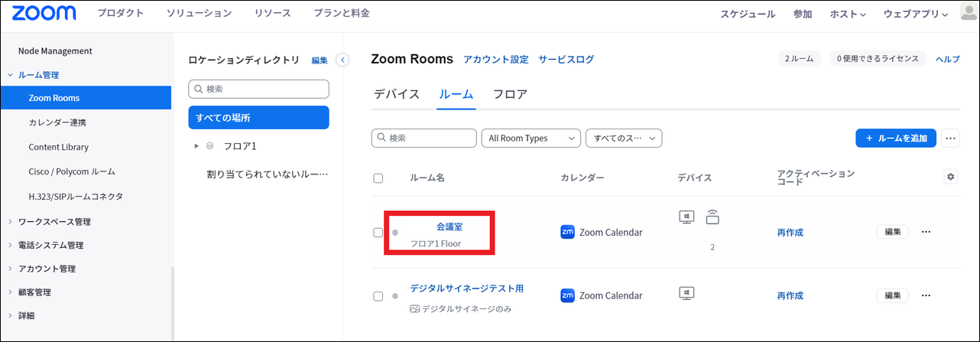Viewport: 980px width, 342px height.
Task: Open Node Management in sidebar
Action: click(55, 51)
